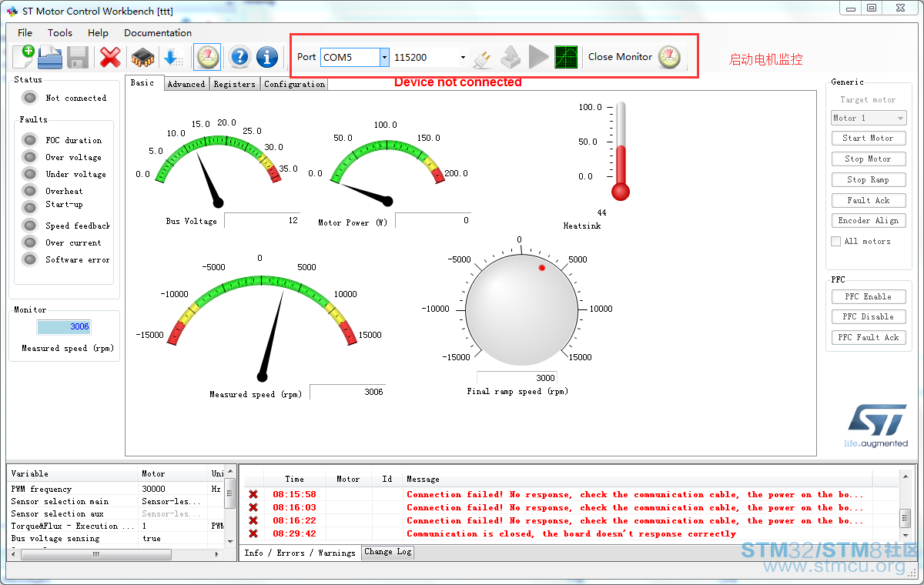Click the Final ramp speed field showing 3000
Viewport: 924px width, 585px height.
point(517,378)
